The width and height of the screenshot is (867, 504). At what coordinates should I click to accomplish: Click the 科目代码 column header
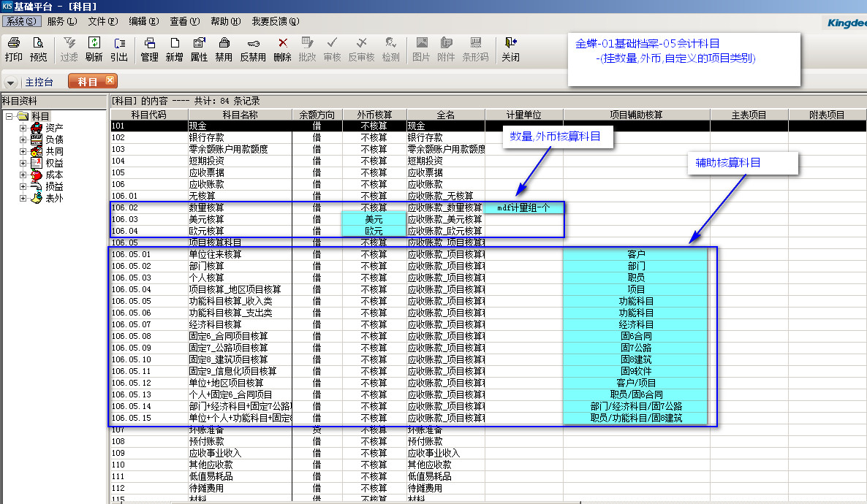click(148, 115)
